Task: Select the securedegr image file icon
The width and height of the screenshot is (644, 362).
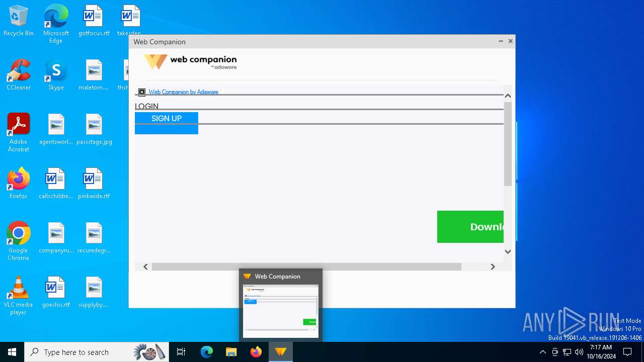Action: click(94, 238)
